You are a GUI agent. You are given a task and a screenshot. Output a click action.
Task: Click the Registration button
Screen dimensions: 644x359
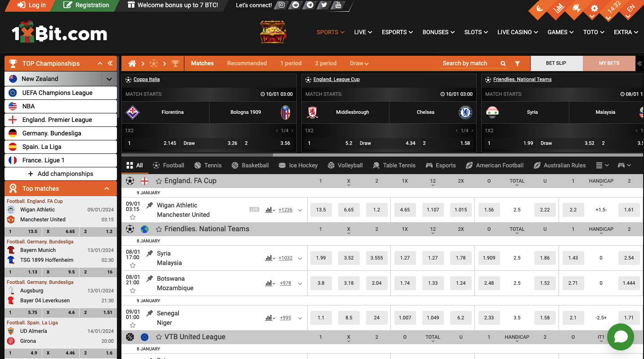point(86,5)
